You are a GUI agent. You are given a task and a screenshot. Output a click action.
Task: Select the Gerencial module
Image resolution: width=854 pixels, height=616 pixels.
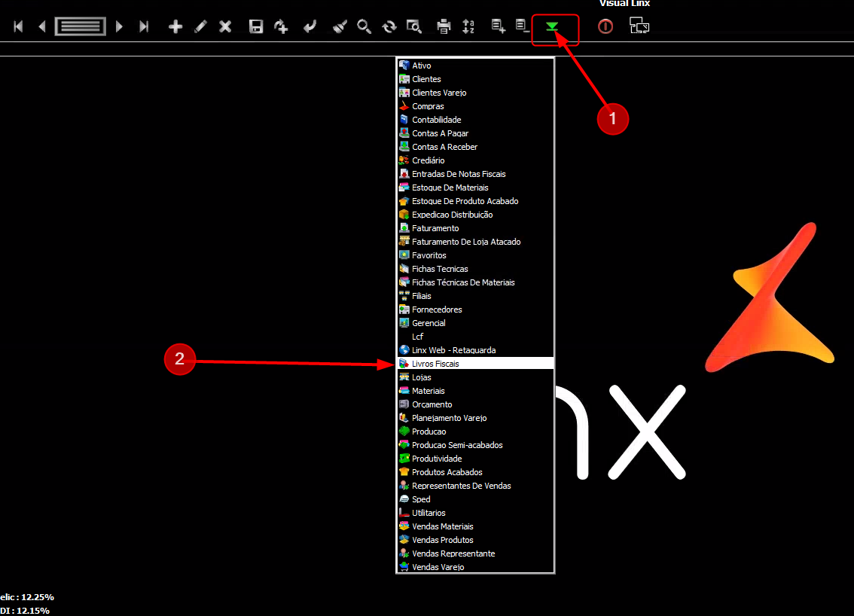475,323
